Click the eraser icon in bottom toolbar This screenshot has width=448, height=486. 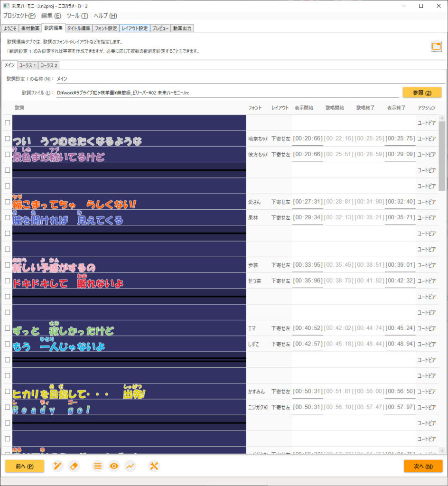pyautogui.click(x=74, y=466)
